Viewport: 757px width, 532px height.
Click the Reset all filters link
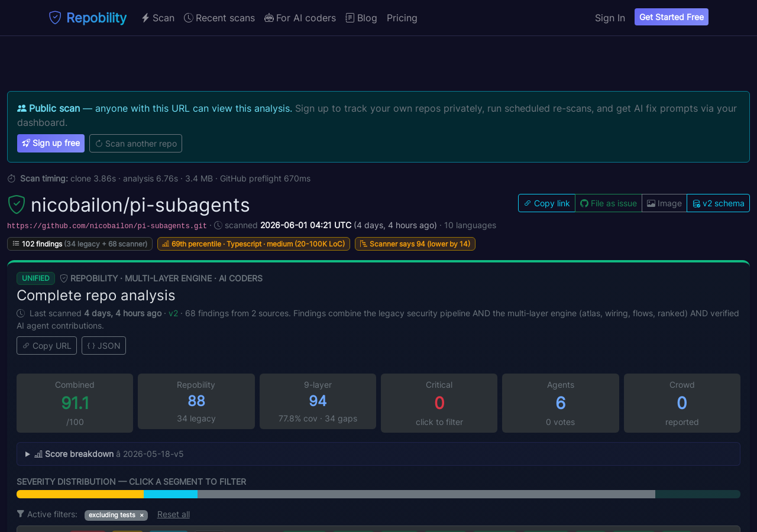pyautogui.click(x=173, y=514)
